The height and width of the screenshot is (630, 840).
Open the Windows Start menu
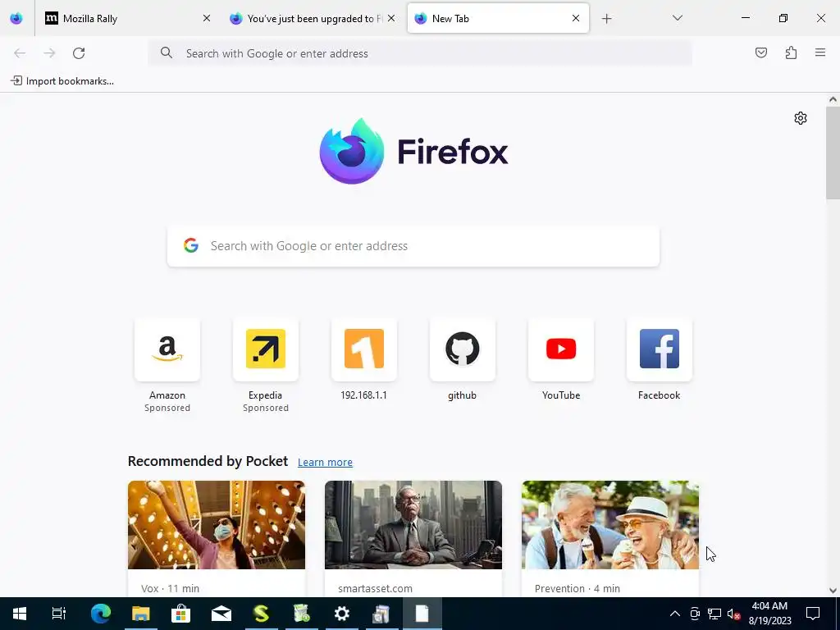pos(20,614)
